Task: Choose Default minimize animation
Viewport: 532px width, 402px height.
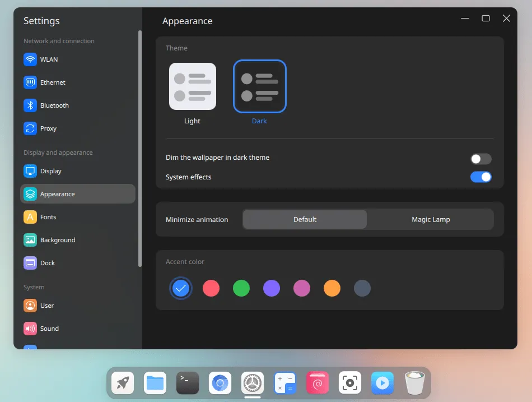Action: (x=305, y=219)
